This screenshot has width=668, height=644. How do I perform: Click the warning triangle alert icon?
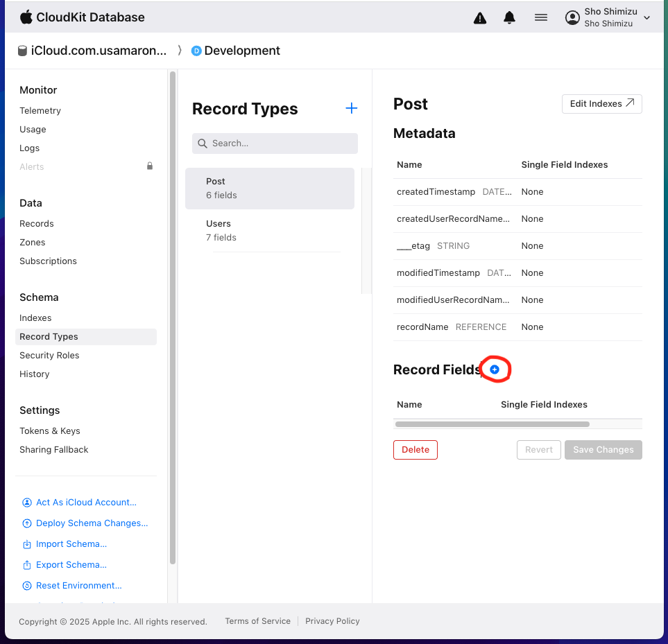pyautogui.click(x=480, y=18)
